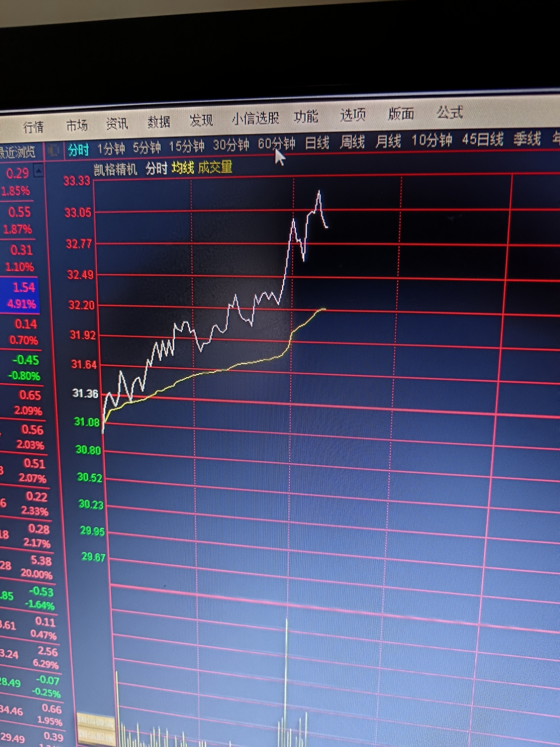Open the 市场 menu
560x747 pixels.
(x=77, y=125)
